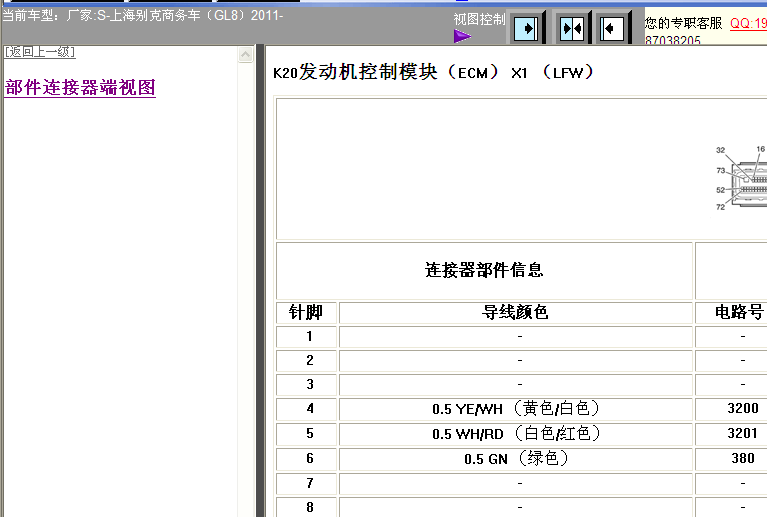Select the 0.5 YE/WH (黄色/白色) cell
Image resolution: width=767 pixels, height=517 pixels.
[516, 409]
